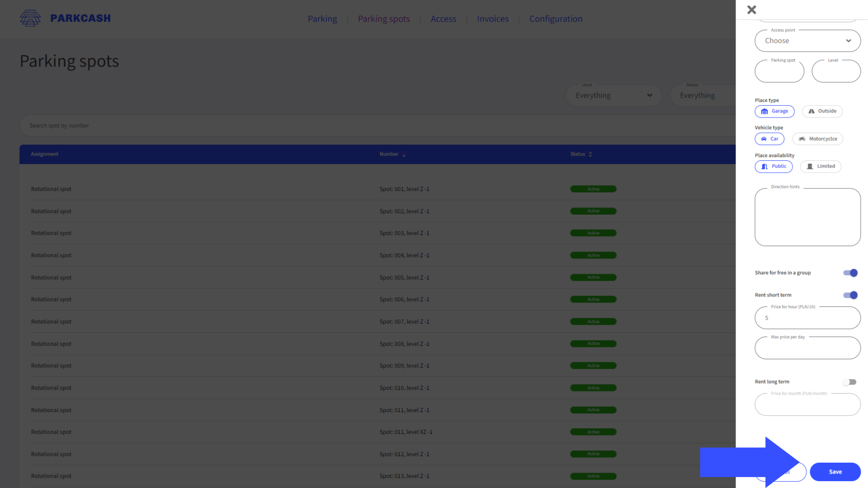The width and height of the screenshot is (868, 488).
Task: Turn off the Rent short term toggle
Action: click(850, 295)
